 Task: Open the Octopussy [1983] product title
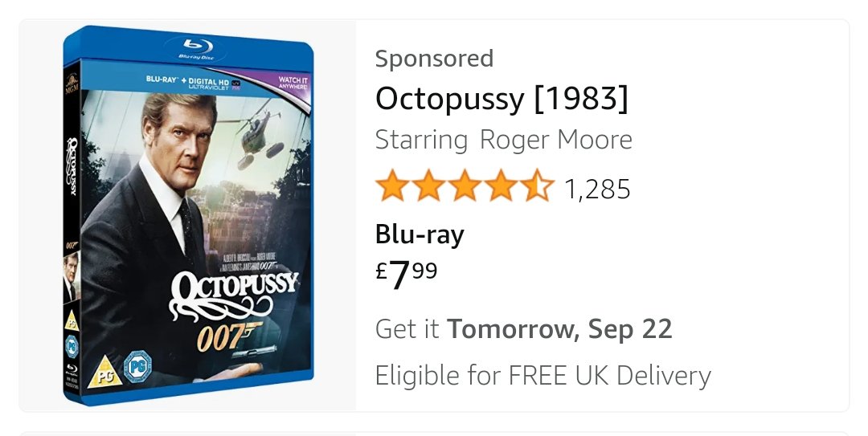pyautogui.click(x=502, y=99)
